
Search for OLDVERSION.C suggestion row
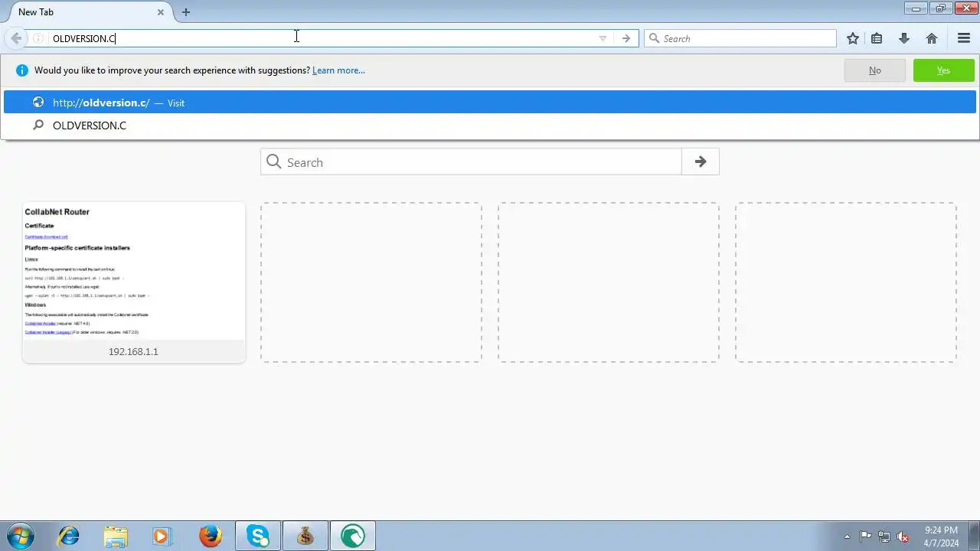point(490,126)
